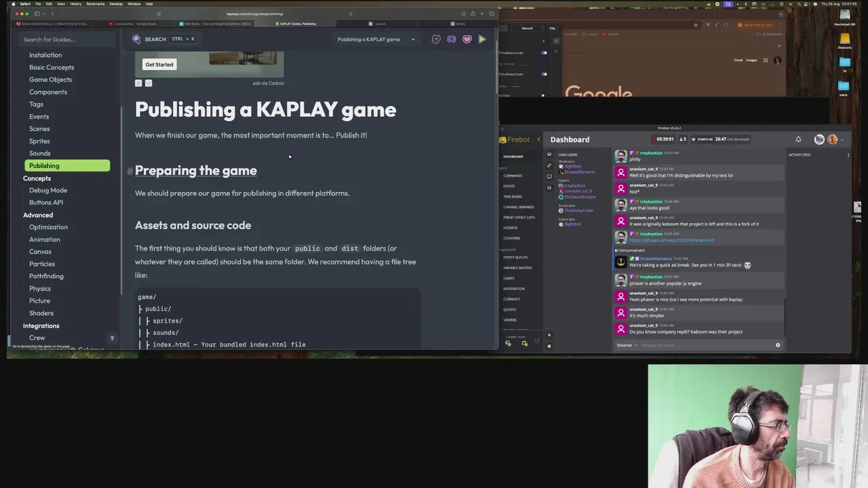The image size is (868, 488).
Task: Open the phaser.io link in Firebot chat
Action: click(671, 240)
